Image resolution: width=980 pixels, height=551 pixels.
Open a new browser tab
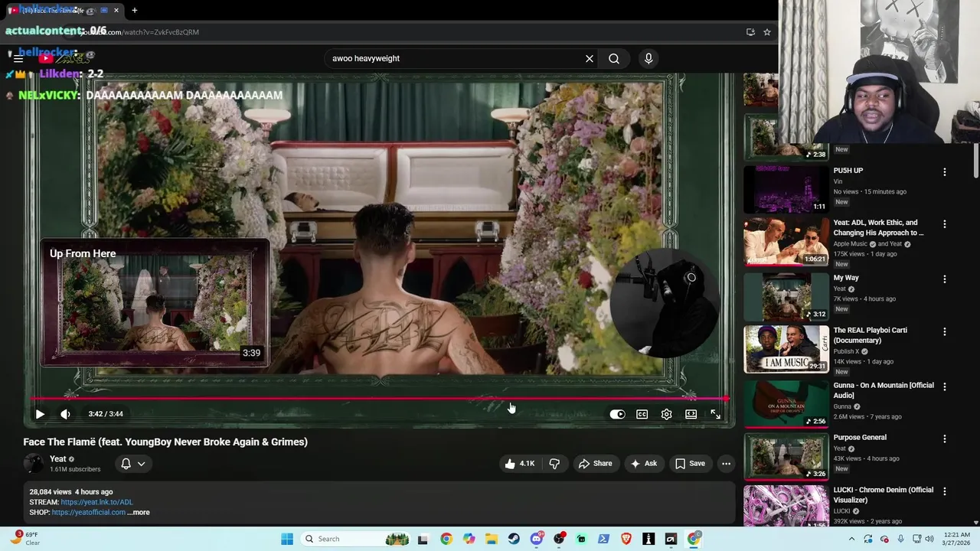134,10
